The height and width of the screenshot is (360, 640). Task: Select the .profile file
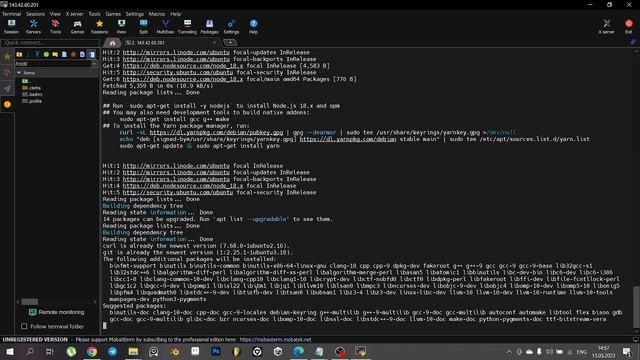(x=32, y=101)
